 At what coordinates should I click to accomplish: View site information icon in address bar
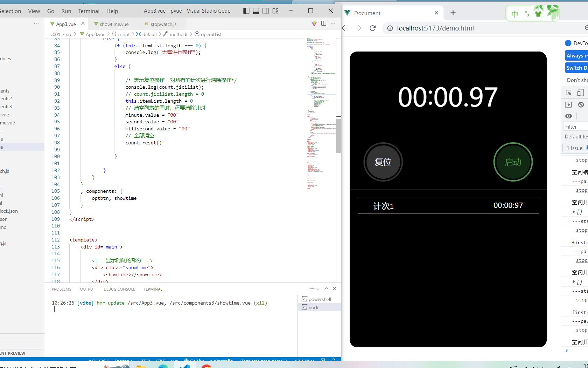pos(390,28)
